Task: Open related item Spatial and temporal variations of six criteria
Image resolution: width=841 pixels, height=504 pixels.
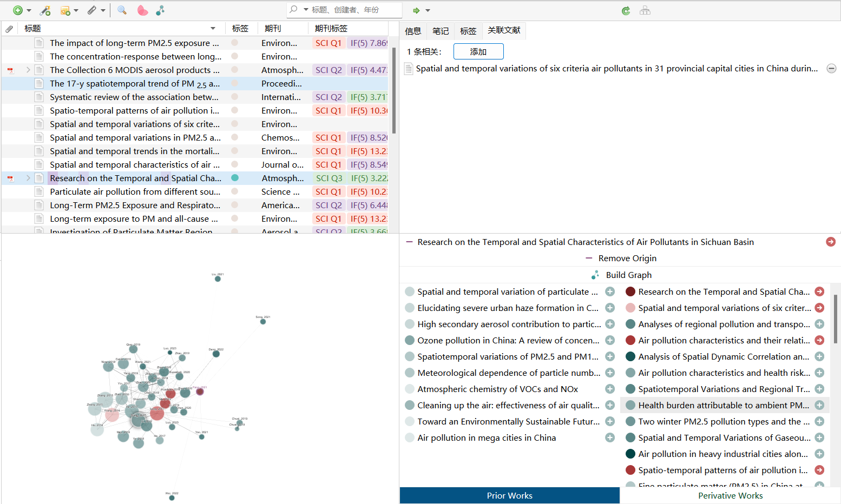Action: tap(616, 68)
